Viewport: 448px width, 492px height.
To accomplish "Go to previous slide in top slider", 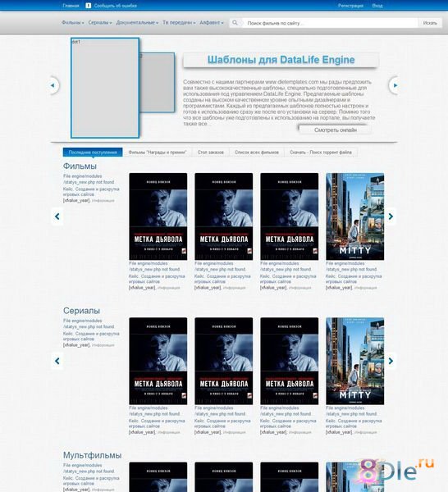I will pos(53,85).
